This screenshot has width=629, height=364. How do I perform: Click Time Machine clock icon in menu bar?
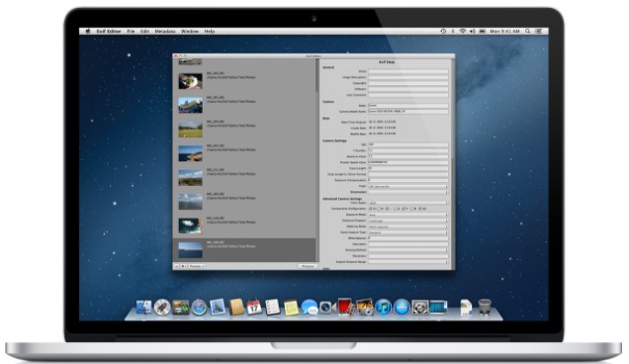[443, 31]
